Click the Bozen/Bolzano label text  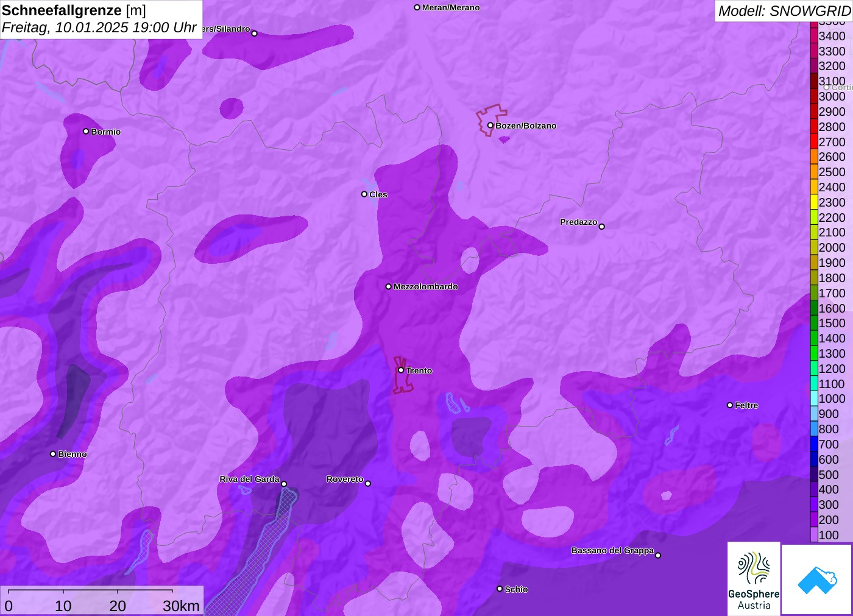tap(526, 126)
